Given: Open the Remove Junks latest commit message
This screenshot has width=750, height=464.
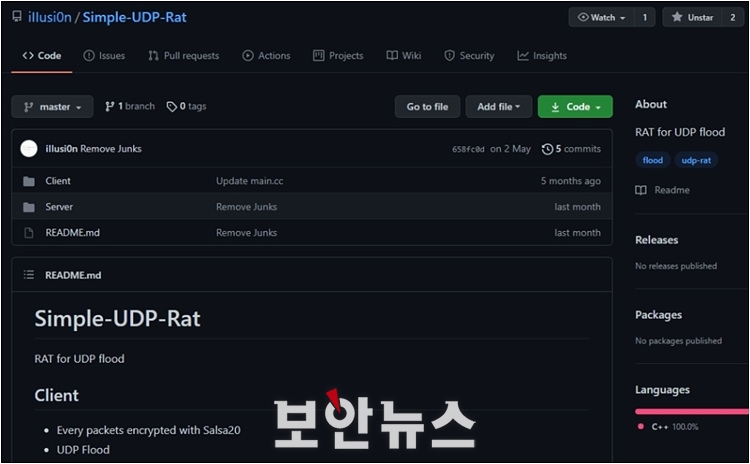Looking at the screenshot, I should tap(110, 149).
